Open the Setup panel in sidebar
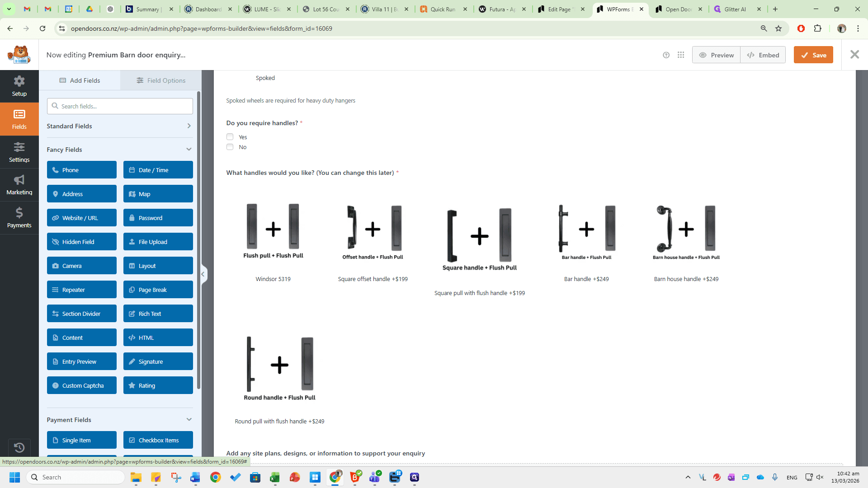Viewport: 868px width, 488px height. pyautogui.click(x=19, y=86)
